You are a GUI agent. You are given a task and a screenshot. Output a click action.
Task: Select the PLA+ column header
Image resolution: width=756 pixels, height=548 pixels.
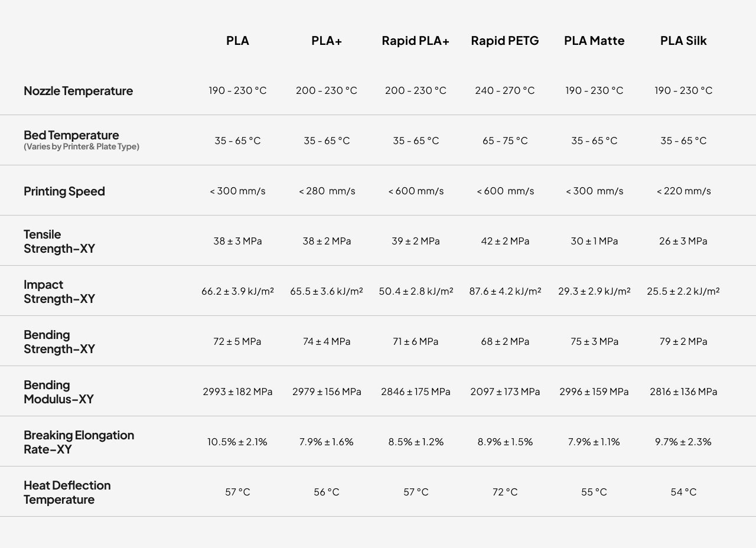327,41
